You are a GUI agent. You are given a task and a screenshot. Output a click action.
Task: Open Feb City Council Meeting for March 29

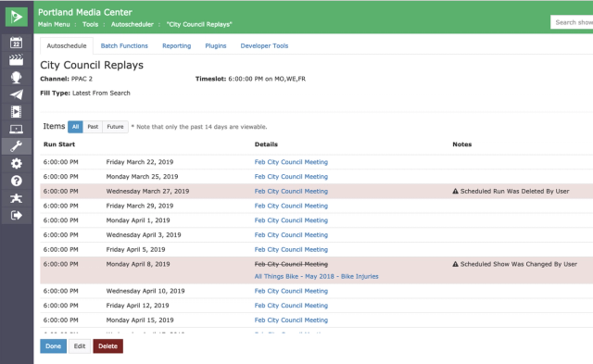[x=291, y=206]
